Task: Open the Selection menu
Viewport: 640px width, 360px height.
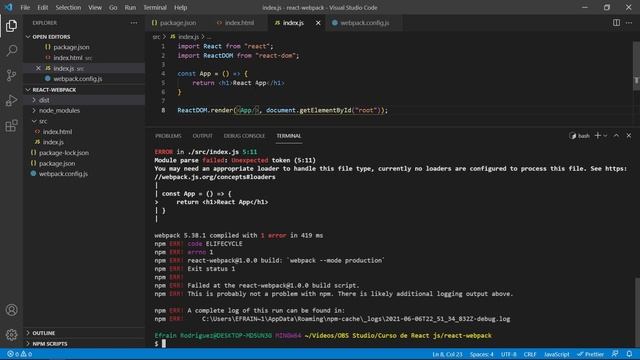Action: (x=68, y=7)
